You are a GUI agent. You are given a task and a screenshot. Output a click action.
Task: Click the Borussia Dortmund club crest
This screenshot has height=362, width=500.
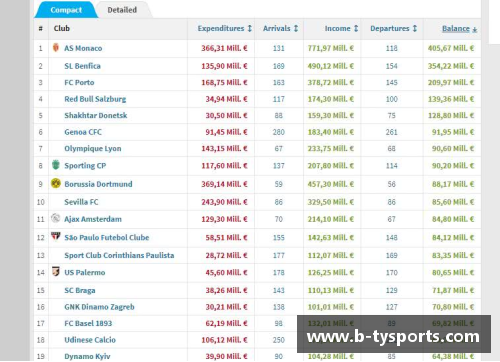tap(56, 183)
